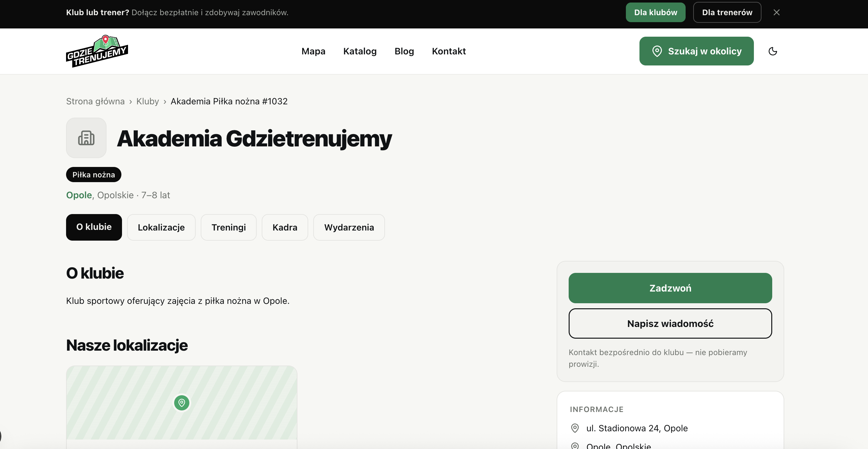
Task: Close the top promo banner
Action: [x=776, y=12]
